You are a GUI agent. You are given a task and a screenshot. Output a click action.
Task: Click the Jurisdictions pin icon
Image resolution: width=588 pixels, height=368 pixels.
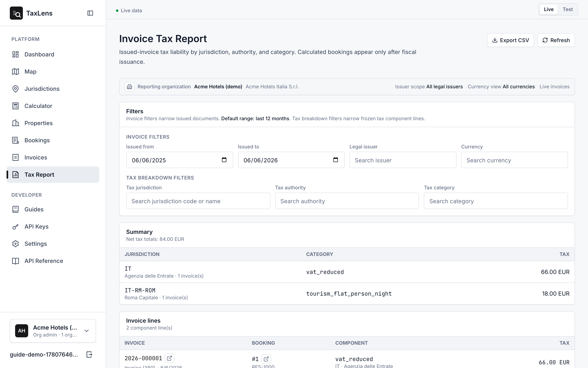[16, 89]
